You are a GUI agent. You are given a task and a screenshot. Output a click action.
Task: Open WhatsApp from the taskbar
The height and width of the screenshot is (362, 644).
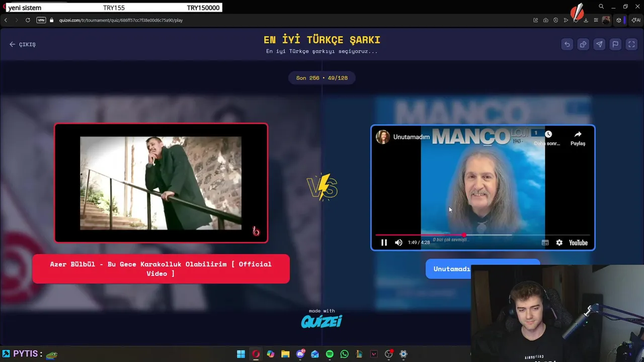coord(345,354)
